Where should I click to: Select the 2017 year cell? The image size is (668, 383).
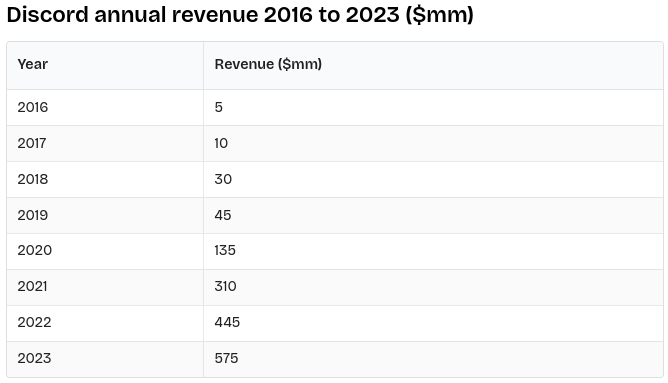[x=105, y=144]
